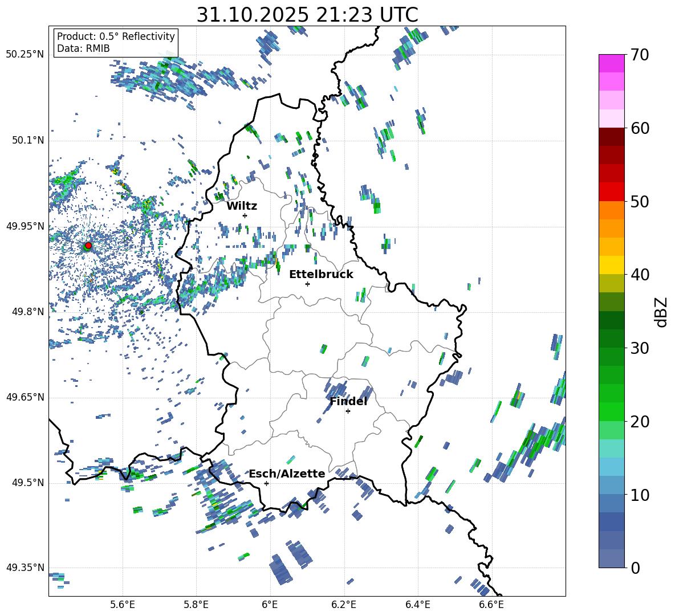Click the colorbar tick label 20
Screen dimensions: 675x616
640,422
